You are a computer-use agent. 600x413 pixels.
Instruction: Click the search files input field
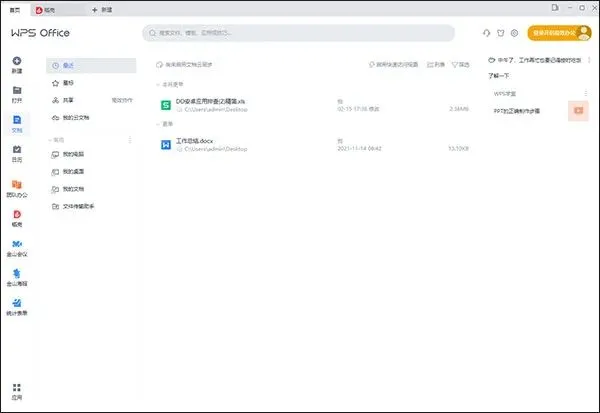click(x=298, y=33)
